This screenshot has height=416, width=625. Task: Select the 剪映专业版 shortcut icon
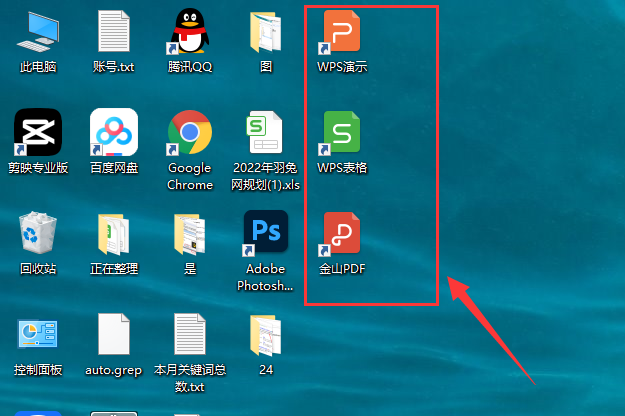click(x=37, y=132)
